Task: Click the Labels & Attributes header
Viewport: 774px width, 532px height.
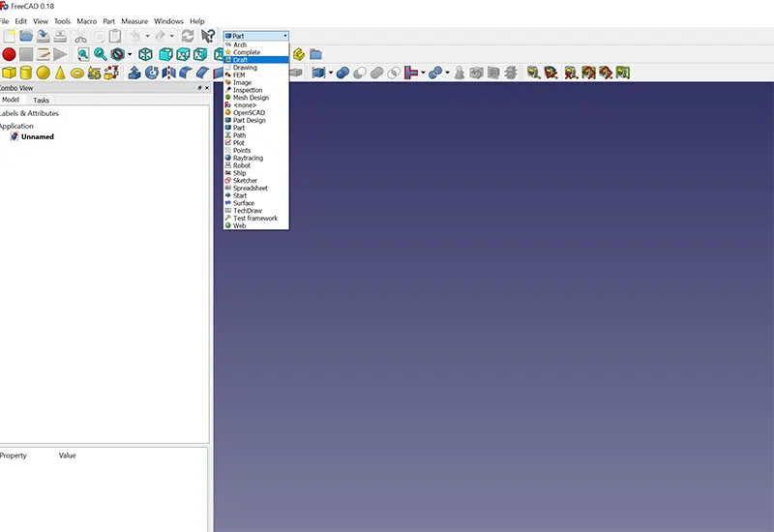Action: tap(29, 113)
